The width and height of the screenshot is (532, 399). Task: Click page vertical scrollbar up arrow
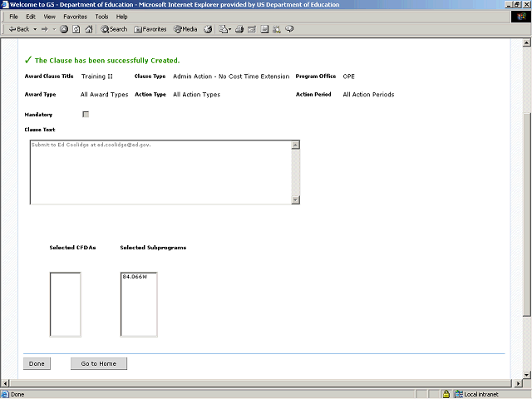coord(526,42)
